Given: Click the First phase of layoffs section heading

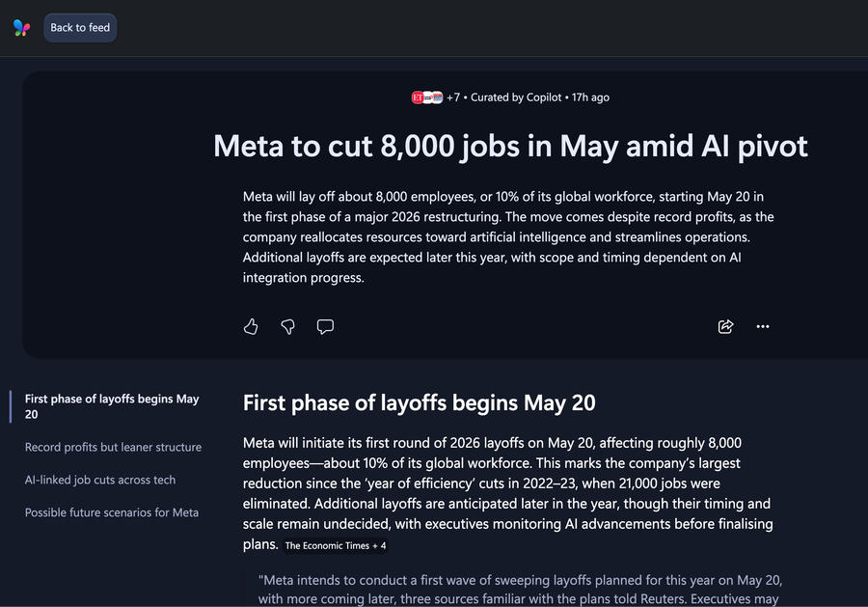Looking at the screenshot, I should tap(420, 403).
